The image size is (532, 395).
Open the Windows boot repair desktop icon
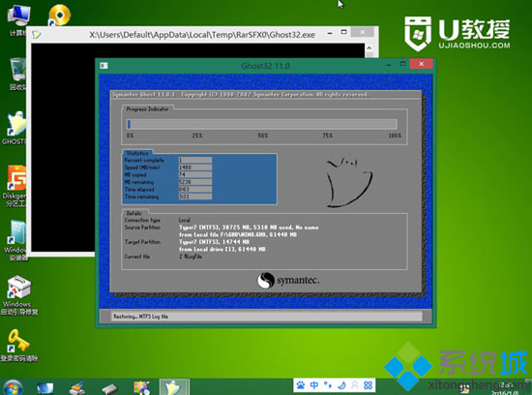click(x=19, y=295)
